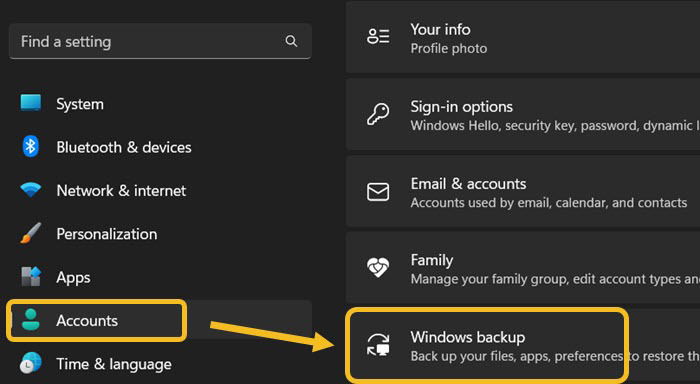Click the magnifier search icon
700x384 pixels.
point(291,41)
